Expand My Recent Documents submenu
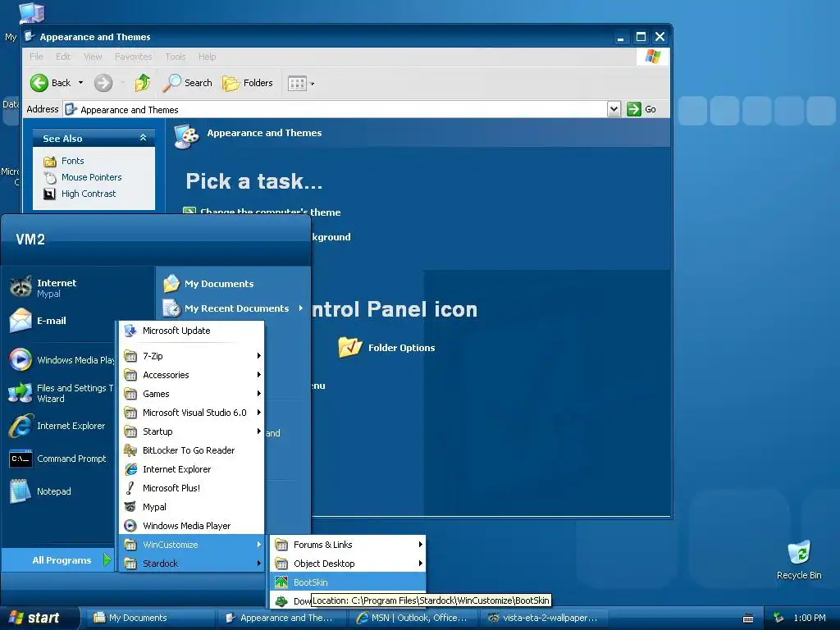Screen dimensions: 840x630 (x=233, y=308)
